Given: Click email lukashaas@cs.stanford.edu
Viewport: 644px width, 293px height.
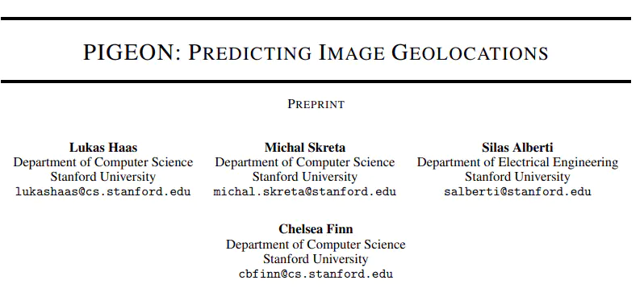Looking at the screenshot, I should pos(103,191).
